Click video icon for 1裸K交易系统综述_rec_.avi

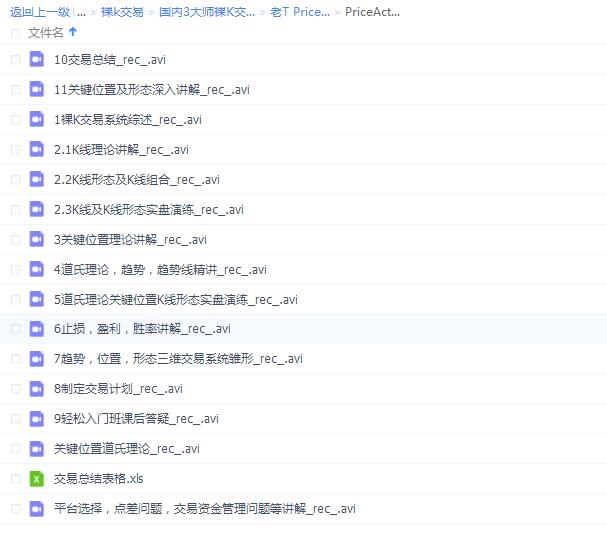coord(37,119)
